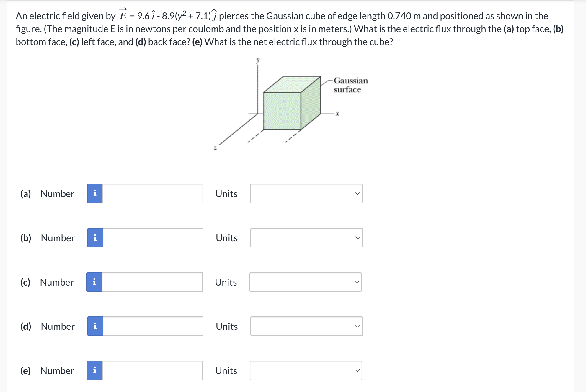
Task: Click the info icon next to part (c)
Action: click(94, 282)
